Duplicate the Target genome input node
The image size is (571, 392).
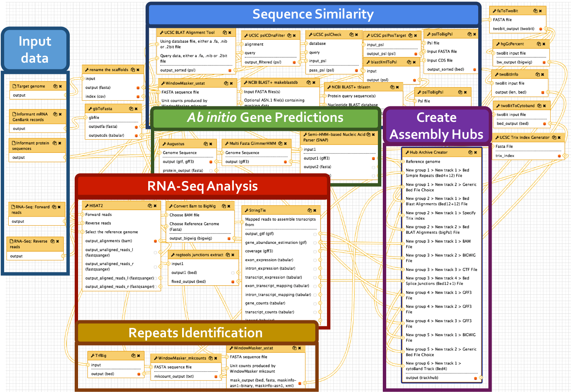(x=55, y=86)
